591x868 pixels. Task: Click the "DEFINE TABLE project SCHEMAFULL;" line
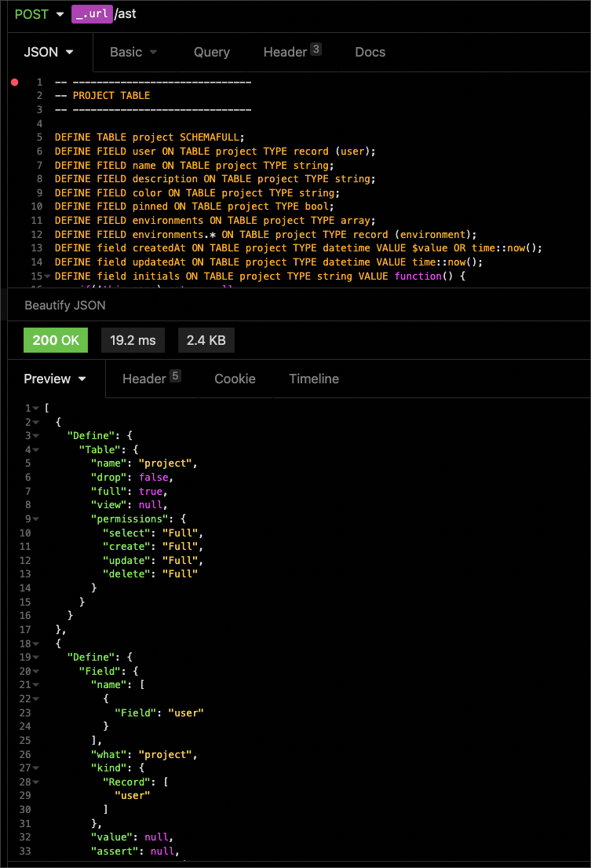click(x=149, y=137)
